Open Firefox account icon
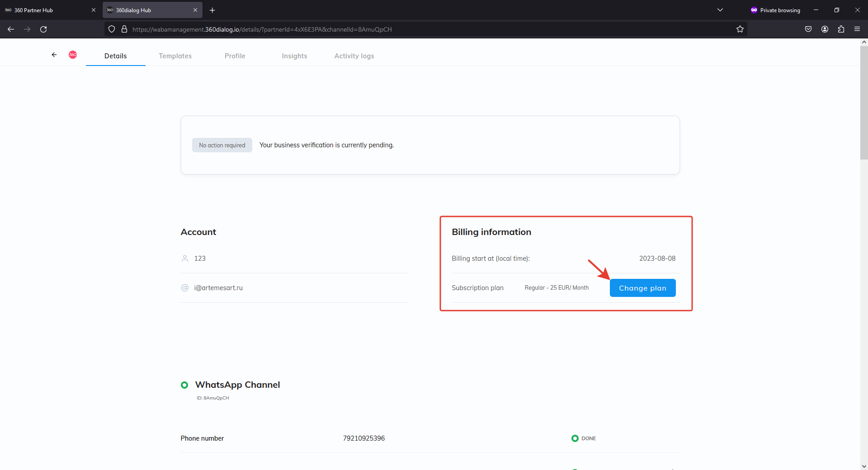868x470 pixels. point(825,29)
